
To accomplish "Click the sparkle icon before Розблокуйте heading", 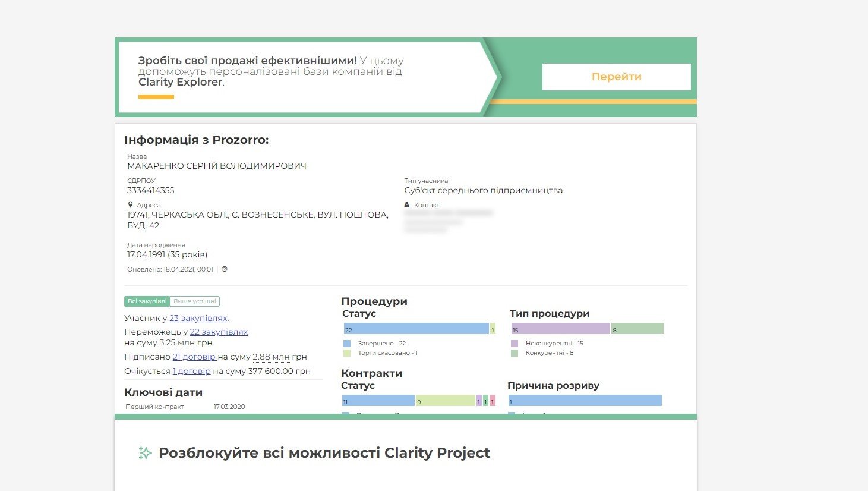I will point(145,453).
